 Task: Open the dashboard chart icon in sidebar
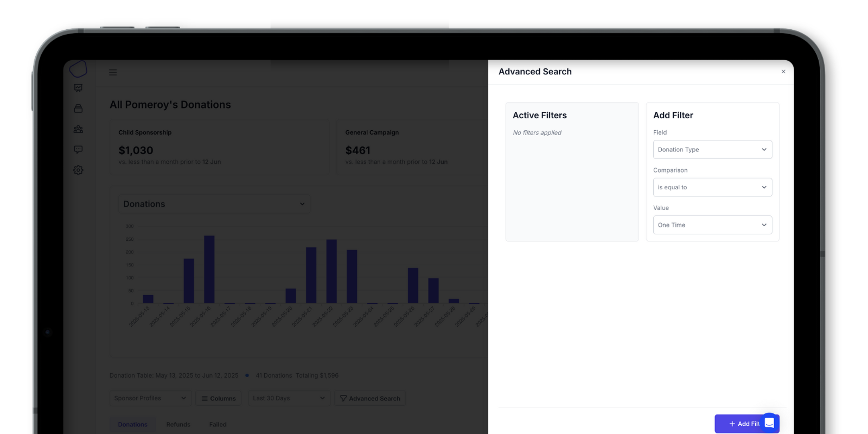(78, 88)
